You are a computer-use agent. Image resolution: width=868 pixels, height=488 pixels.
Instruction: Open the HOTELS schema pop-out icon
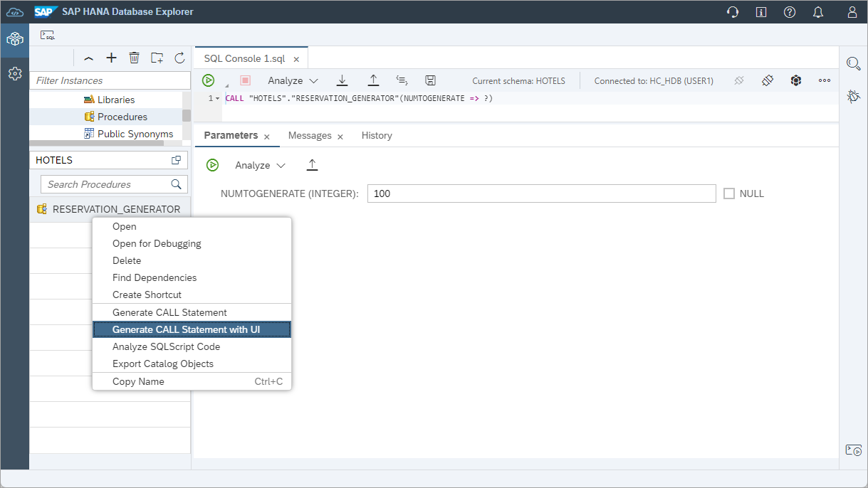[x=176, y=160]
